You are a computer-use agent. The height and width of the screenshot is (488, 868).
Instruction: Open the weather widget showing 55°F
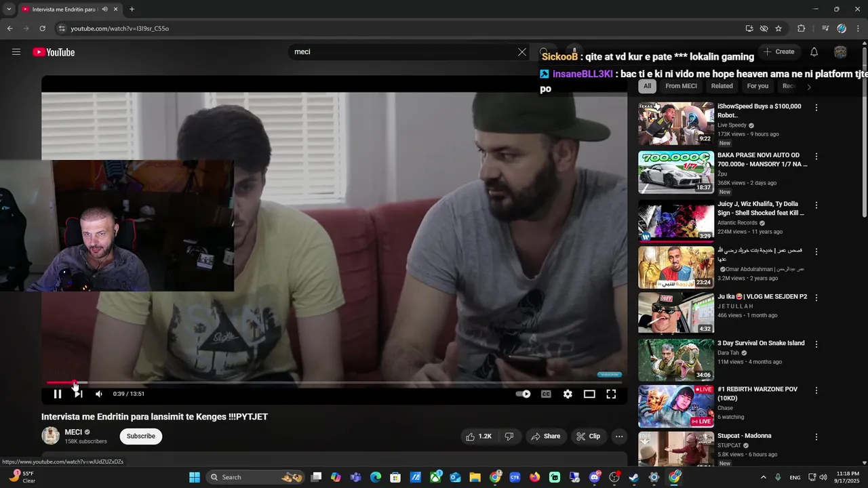[x=22, y=477]
